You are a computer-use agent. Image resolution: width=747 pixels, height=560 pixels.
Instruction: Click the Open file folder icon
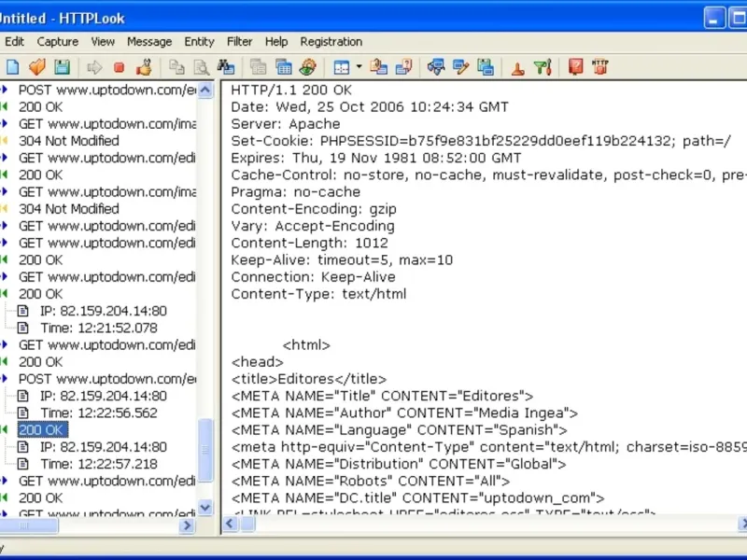click(37, 67)
